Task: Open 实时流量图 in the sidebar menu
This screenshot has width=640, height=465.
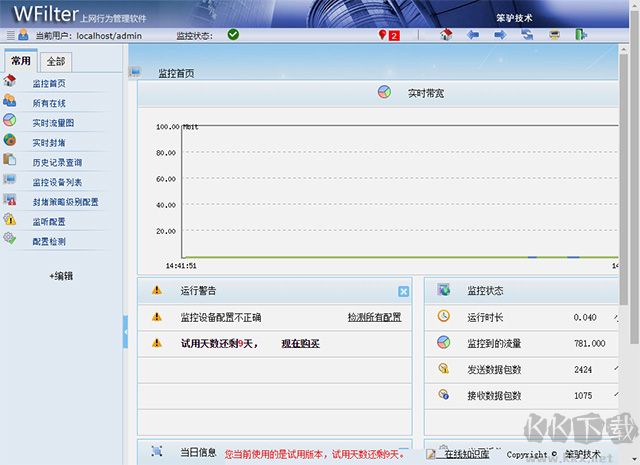Action: 53,123
